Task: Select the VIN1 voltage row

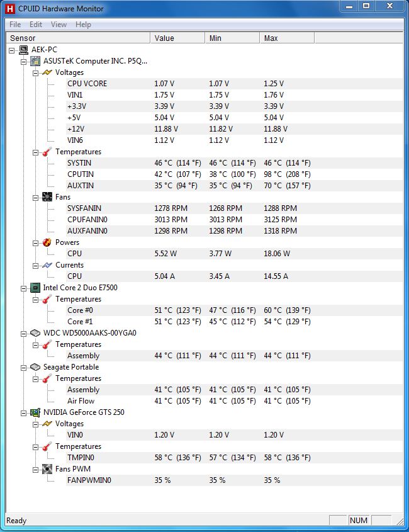Action: [234, 95]
